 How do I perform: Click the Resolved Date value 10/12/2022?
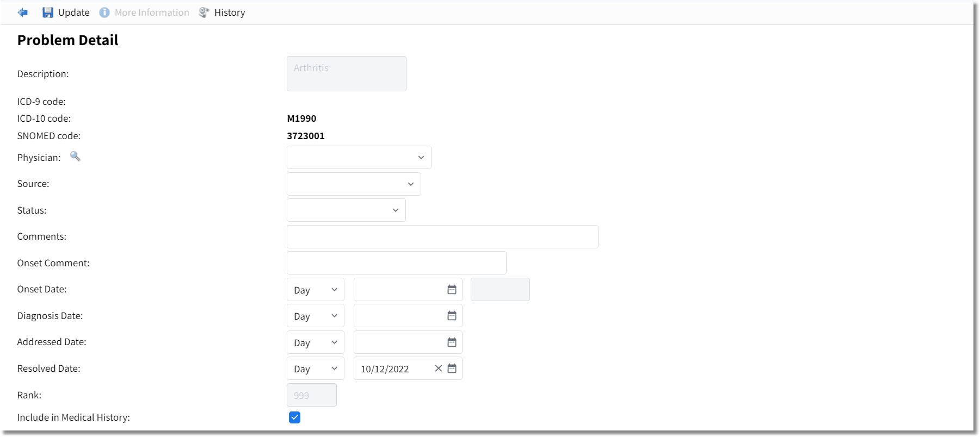[x=385, y=369]
